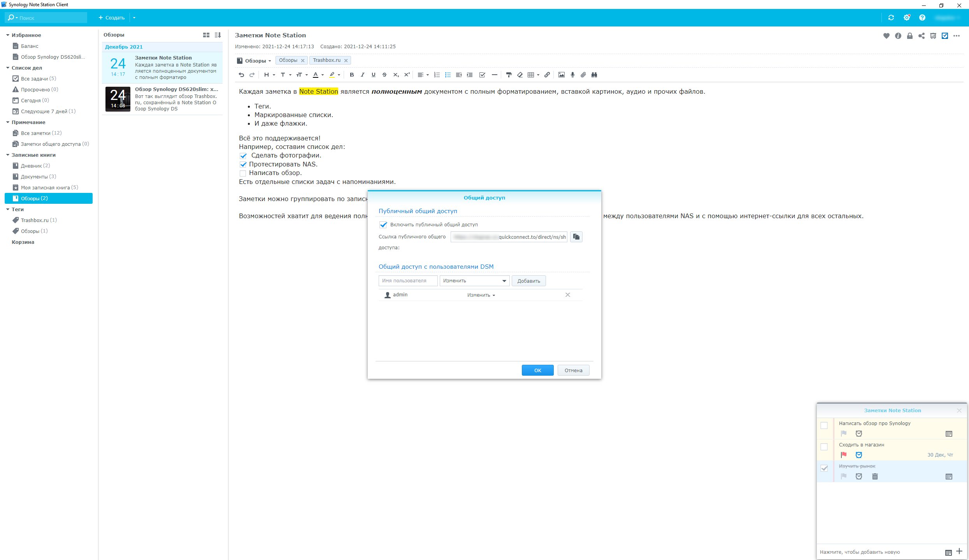Open the text color dropdown arrow

pos(323,75)
